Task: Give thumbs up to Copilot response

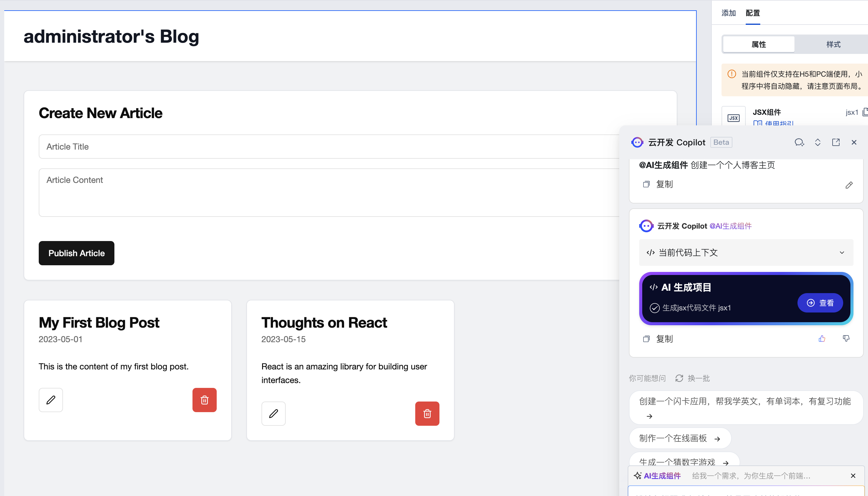Action: (x=822, y=339)
